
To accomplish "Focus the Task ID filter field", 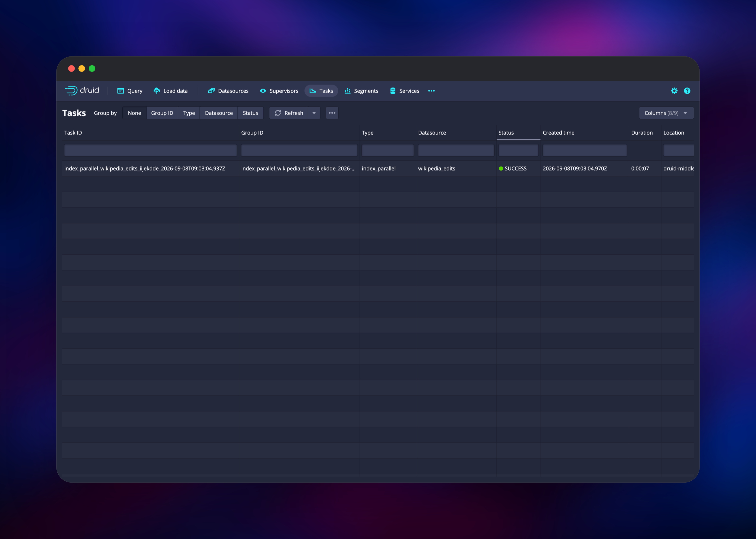I will [x=150, y=150].
